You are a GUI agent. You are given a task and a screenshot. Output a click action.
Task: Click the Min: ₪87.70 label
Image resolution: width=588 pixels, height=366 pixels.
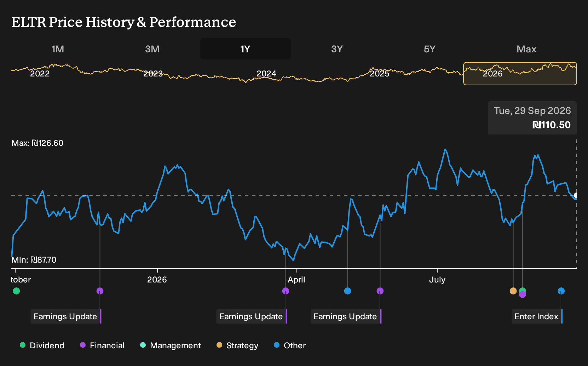34,260
